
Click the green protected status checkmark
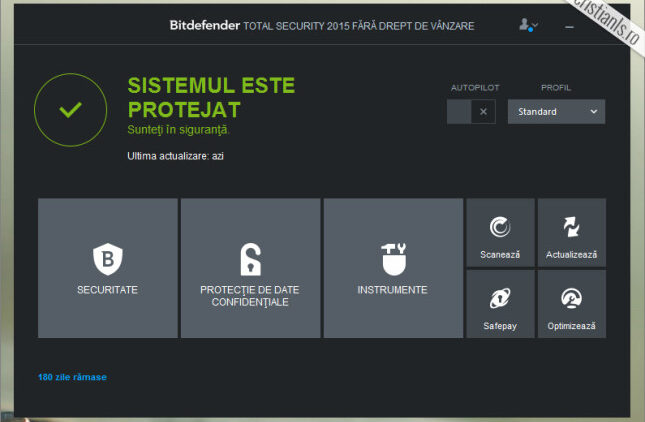70,110
